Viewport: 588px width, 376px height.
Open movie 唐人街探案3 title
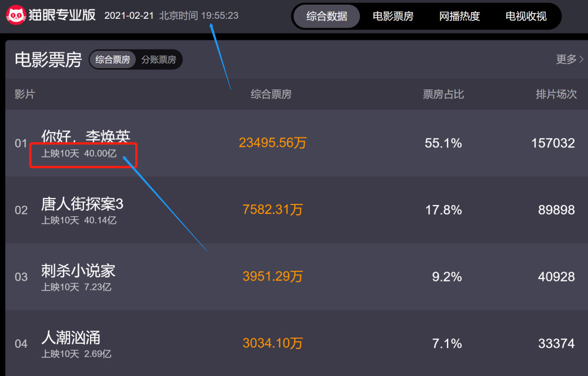82,204
